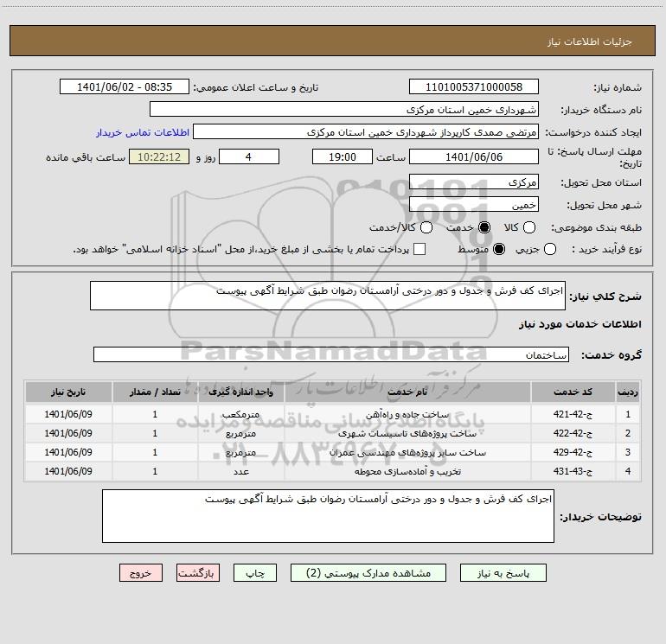Click the شرح کلی نیاز text area

328,296
